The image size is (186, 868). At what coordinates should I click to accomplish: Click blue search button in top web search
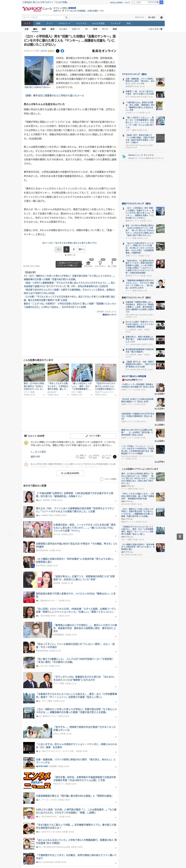pyautogui.click(x=161, y=2)
